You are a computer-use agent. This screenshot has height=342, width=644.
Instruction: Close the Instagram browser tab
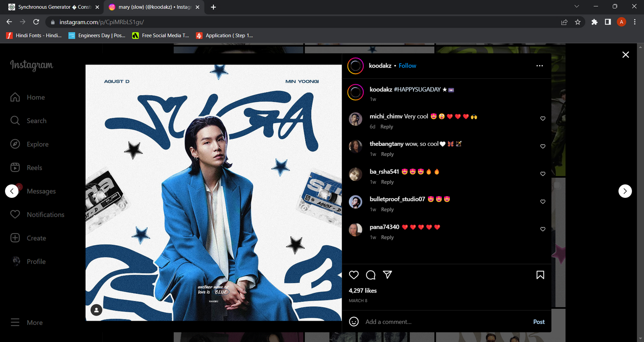(197, 7)
